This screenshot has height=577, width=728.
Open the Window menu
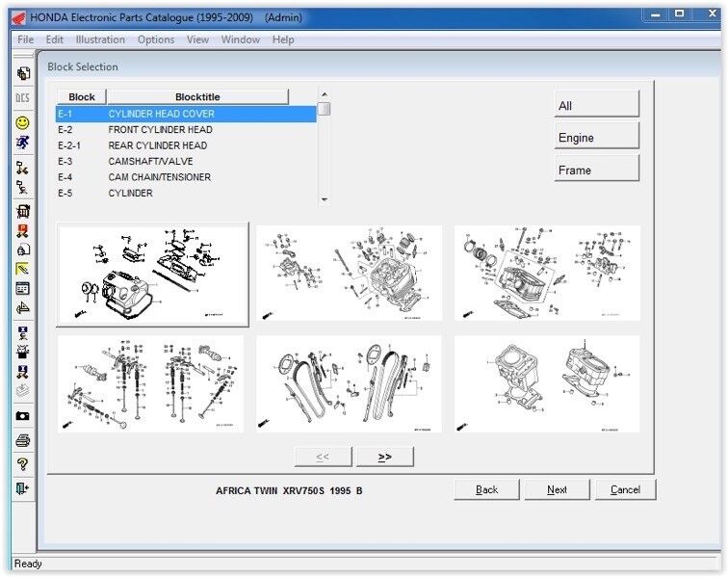tap(241, 39)
